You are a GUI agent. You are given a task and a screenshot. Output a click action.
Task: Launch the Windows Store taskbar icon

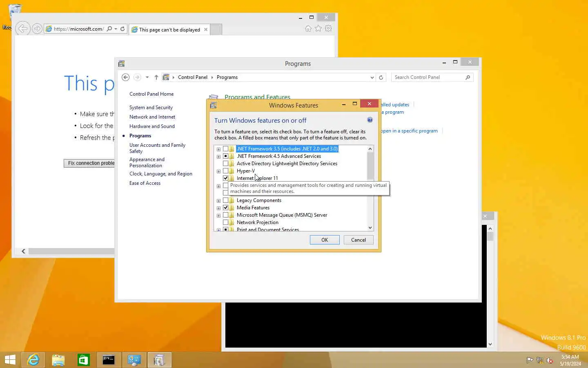point(84,360)
